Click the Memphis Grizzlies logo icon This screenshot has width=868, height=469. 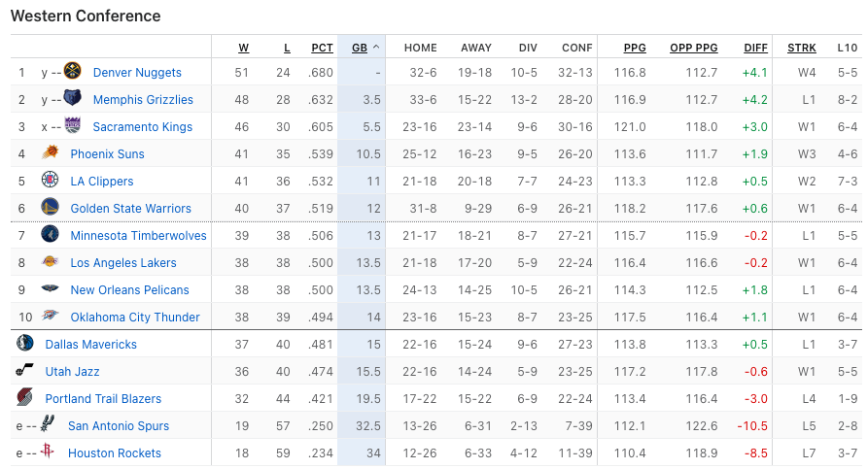[74, 99]
